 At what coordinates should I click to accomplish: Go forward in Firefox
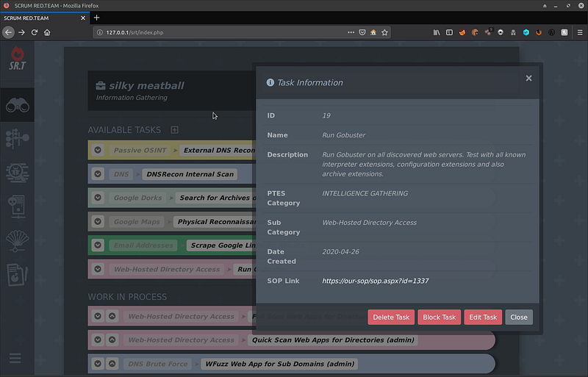[21, 32]
